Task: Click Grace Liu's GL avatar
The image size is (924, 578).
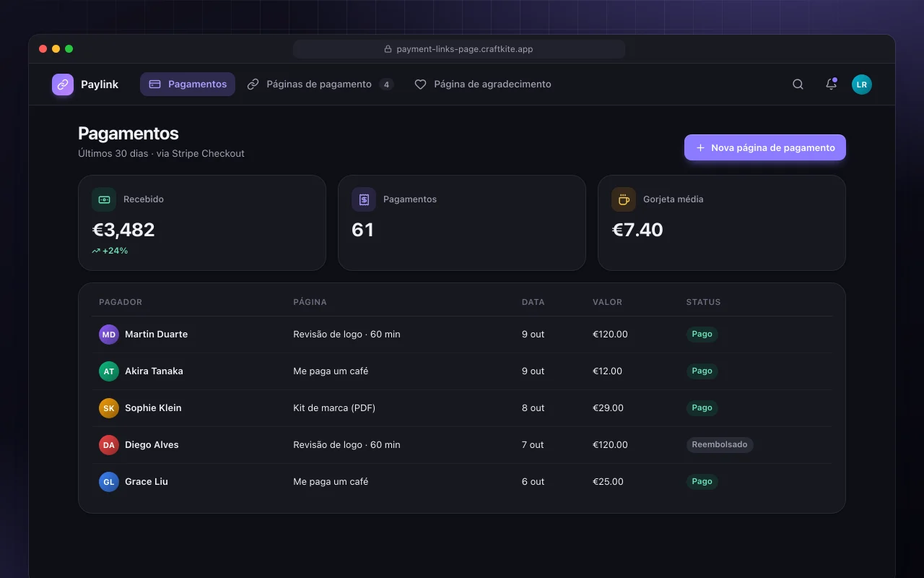Action: click(x=109, y=482)
